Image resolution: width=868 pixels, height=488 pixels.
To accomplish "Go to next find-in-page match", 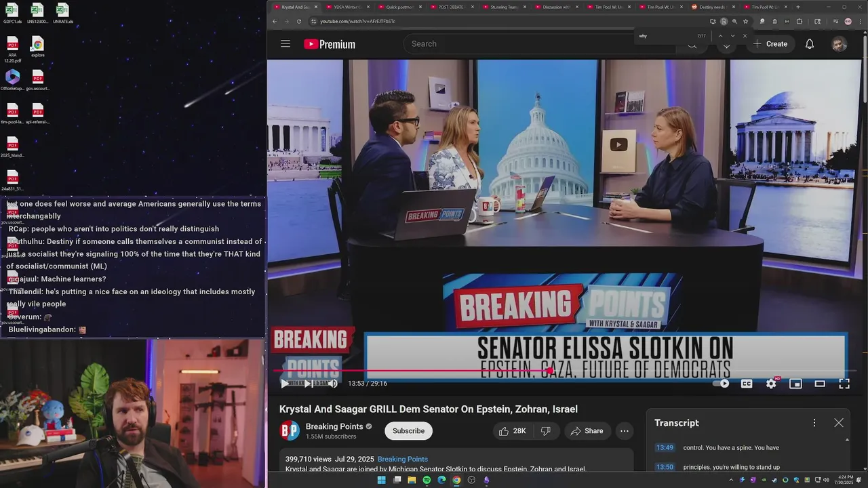I will pyautogui.click(x=732, y=36).
